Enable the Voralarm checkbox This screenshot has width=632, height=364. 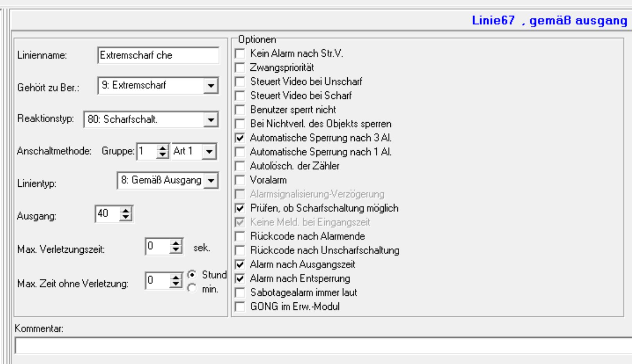click(240, 180)
